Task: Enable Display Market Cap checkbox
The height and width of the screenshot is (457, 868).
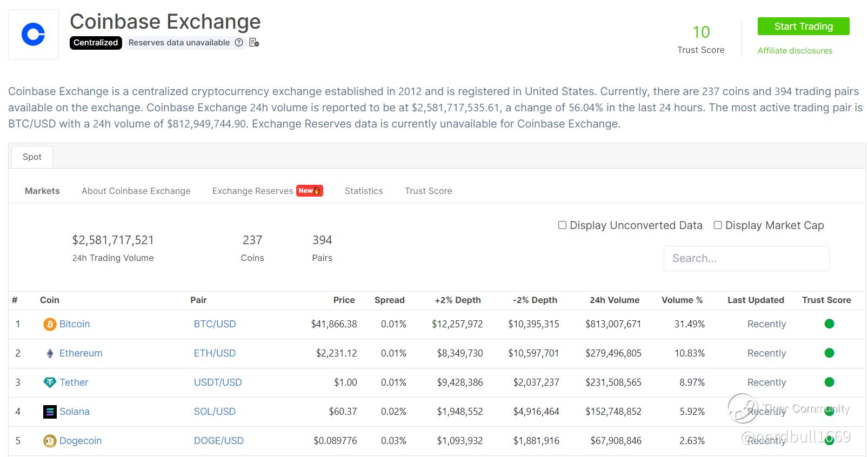Action: click(718, 225)
